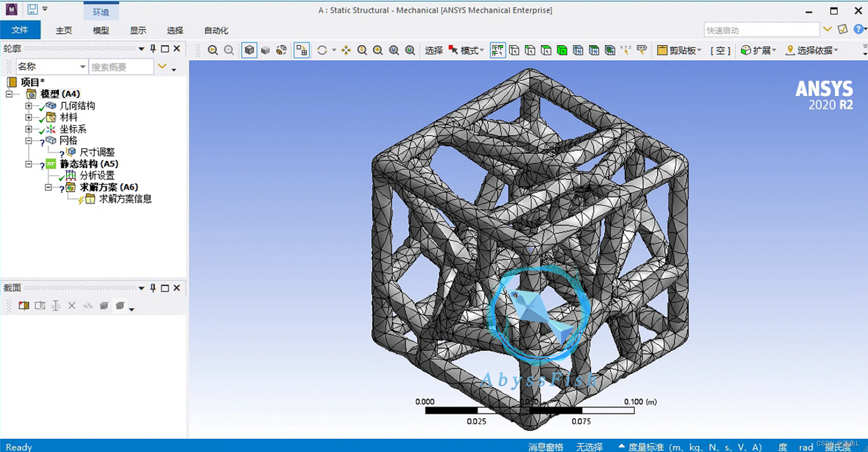This screenshot has width=868, height=452.
Task: Click the 快速启动 search field
Action: [x=761, y=30]
